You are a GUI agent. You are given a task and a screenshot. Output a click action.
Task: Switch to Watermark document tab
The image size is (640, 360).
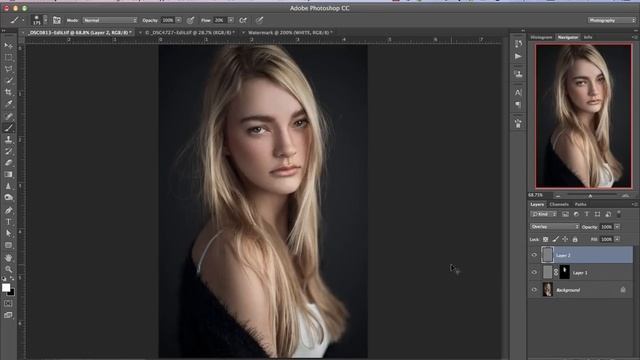(x=290, y=32)
